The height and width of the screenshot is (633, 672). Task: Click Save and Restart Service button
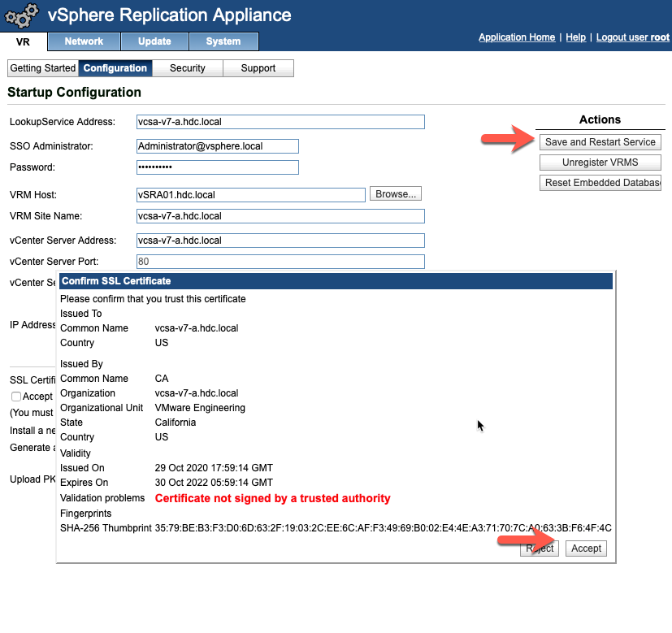click(x=600, y=142)
